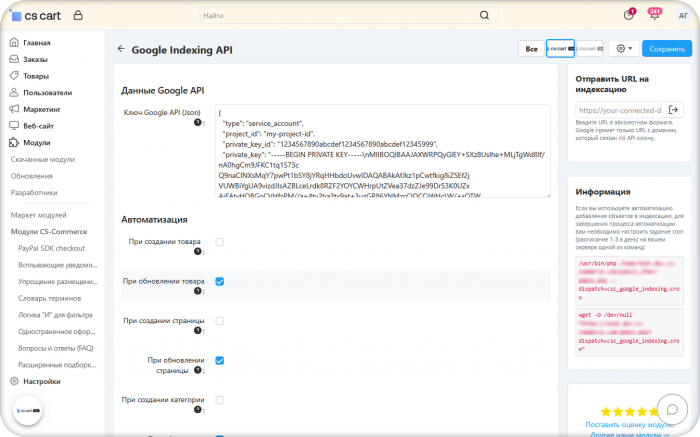
Task: Open Логика "И" для фильтра module
Action: pyautogui.click(x=55, y=315)
